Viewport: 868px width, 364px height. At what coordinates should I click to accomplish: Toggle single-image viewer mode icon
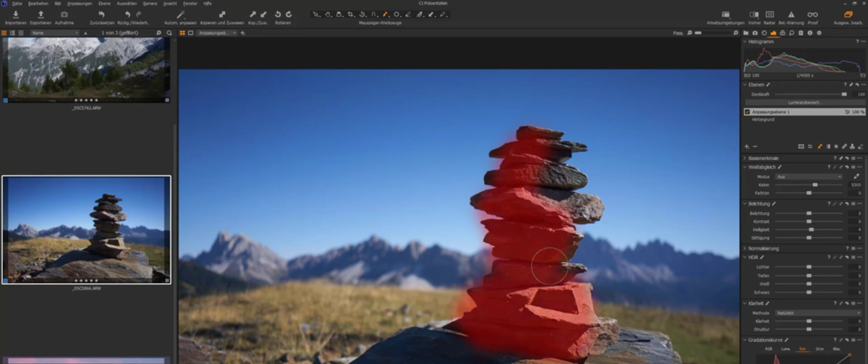pyautogui.click(x=191, y=33)
